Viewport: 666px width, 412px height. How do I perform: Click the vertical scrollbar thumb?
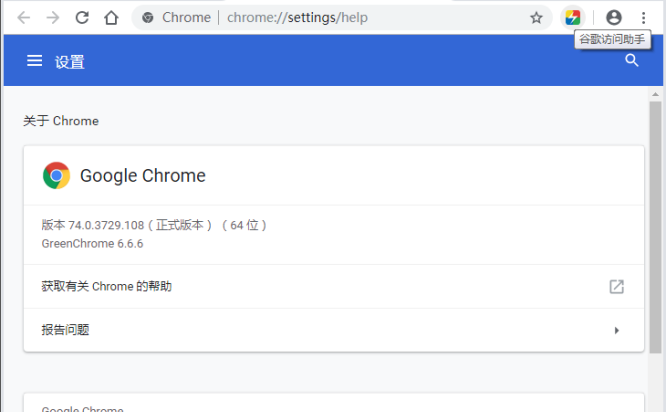pyautogui.click(x=655, y=227)
